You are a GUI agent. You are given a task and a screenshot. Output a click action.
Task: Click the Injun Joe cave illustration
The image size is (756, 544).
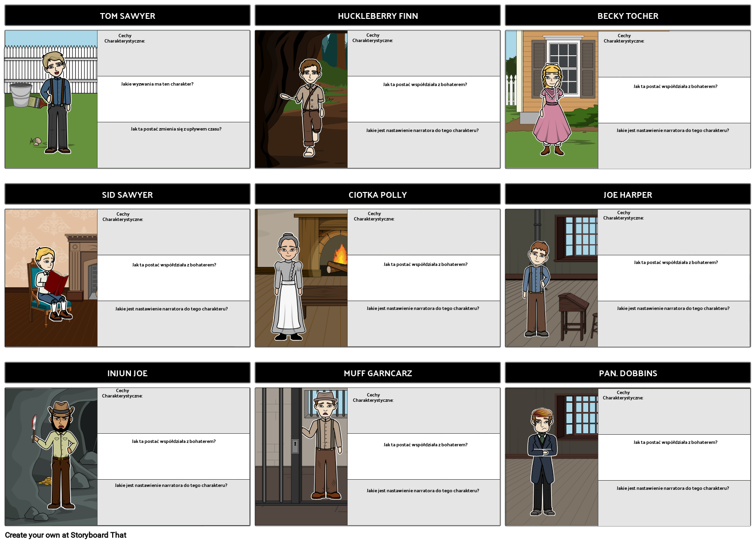[x=51, y=456]
